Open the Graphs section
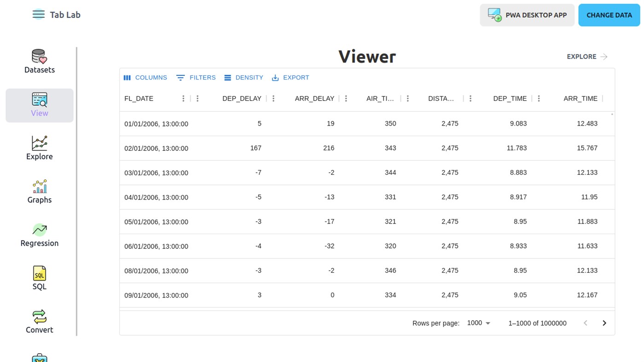Viewport: 644px width, 362px height. click(40, 192)
